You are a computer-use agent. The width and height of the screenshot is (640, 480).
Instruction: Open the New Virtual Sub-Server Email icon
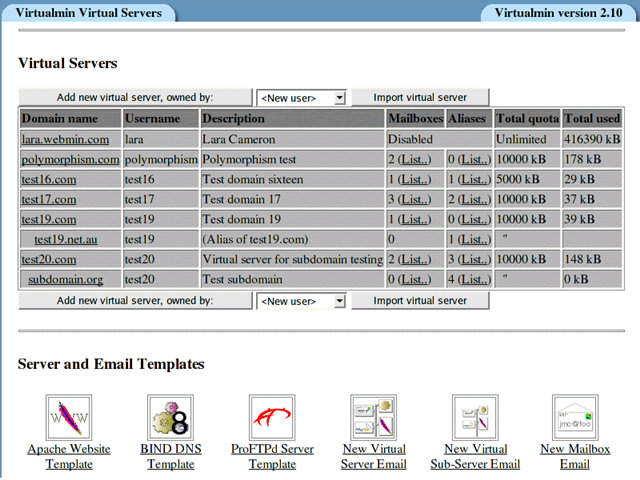pyautogui.click(x=475, y=417)
